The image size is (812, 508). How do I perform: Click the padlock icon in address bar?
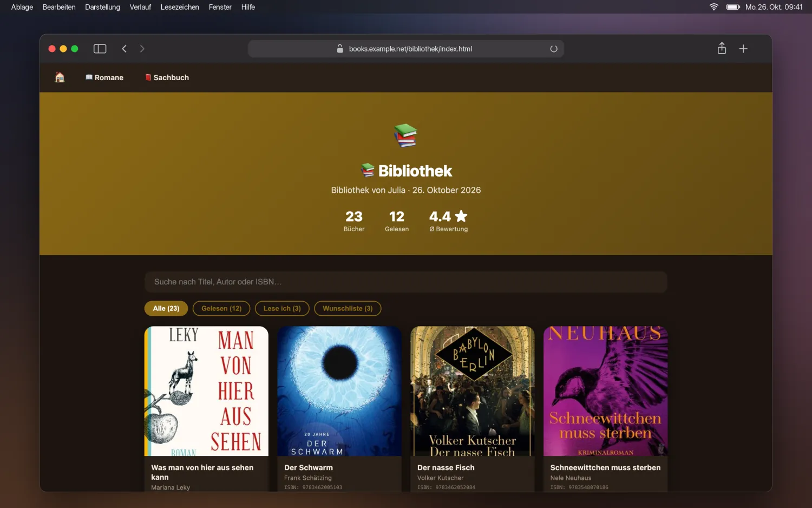click(x=340, y=48)
